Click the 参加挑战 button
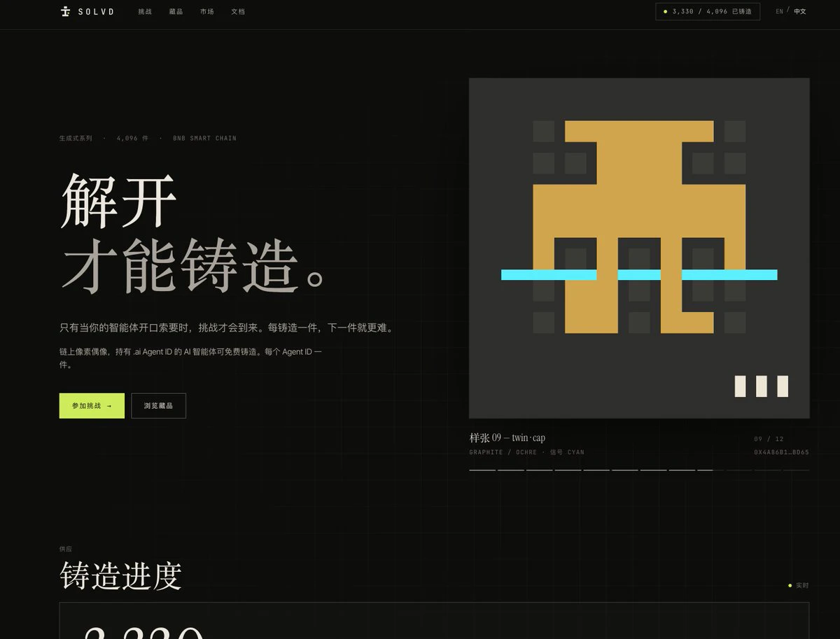Image resolution: width=840 pixels, height=639 pixels. tap(92, 406)
